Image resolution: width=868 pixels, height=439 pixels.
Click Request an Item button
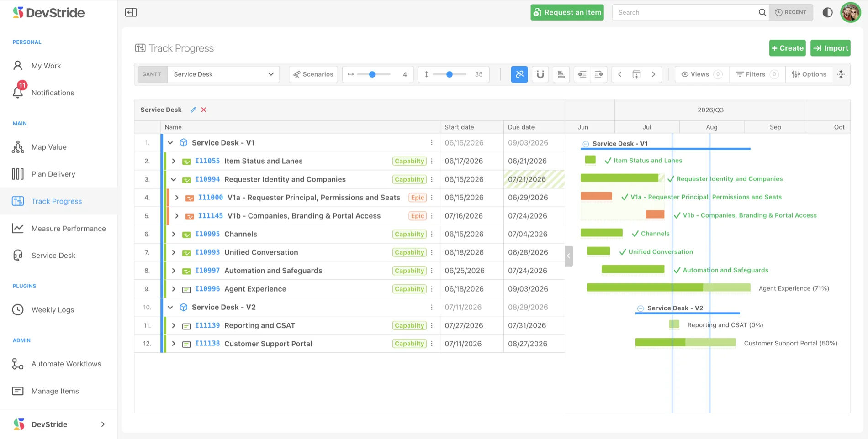(x=567, y=12)
